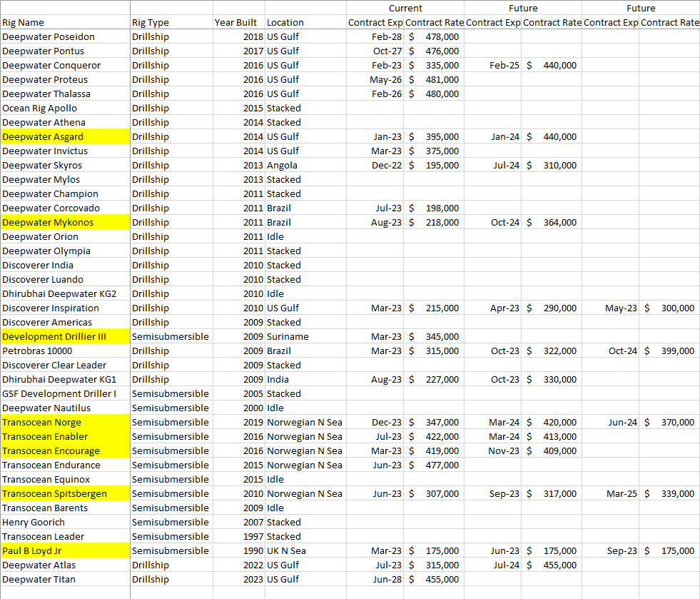Click Dhirubhai Deepwater KG1's 330,000 rate
Image resolution: width=700 pixels, height=599 pixels.
pyautogui.click(x=552, y=380)
